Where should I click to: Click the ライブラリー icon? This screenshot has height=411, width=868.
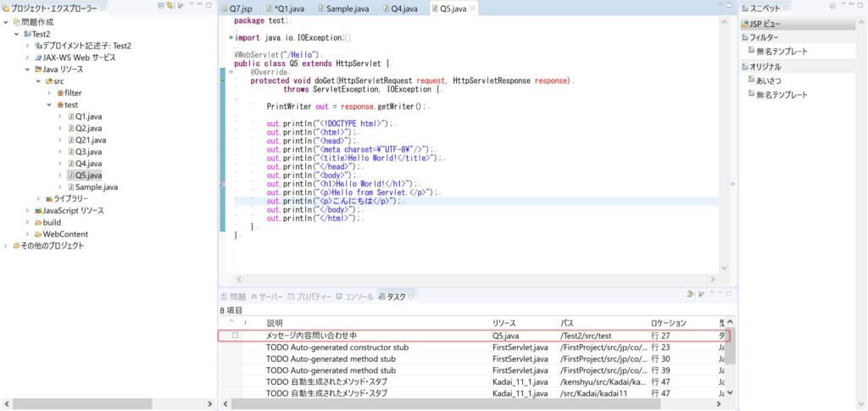(x=49, y=198)
